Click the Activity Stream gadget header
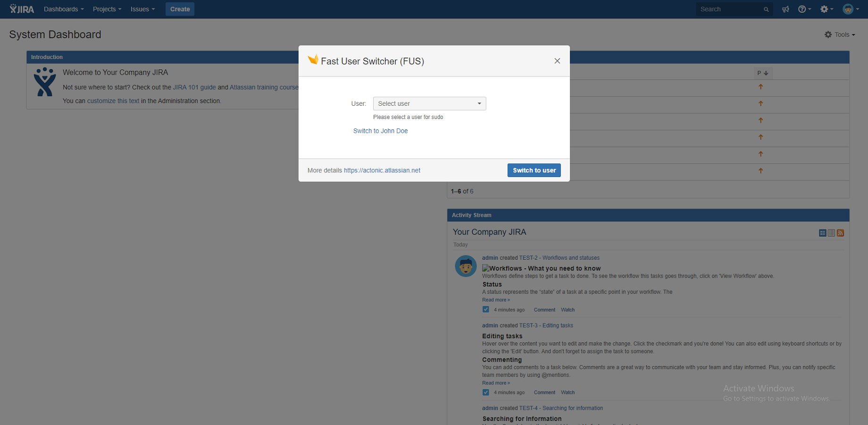This screenshot has height=425, width=868. [x=648, y=215]
